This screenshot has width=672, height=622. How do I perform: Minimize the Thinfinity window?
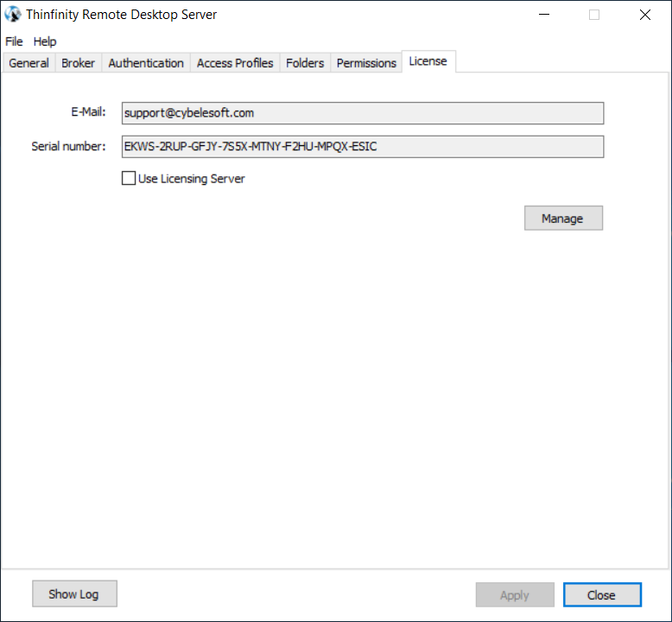point(544,15)
